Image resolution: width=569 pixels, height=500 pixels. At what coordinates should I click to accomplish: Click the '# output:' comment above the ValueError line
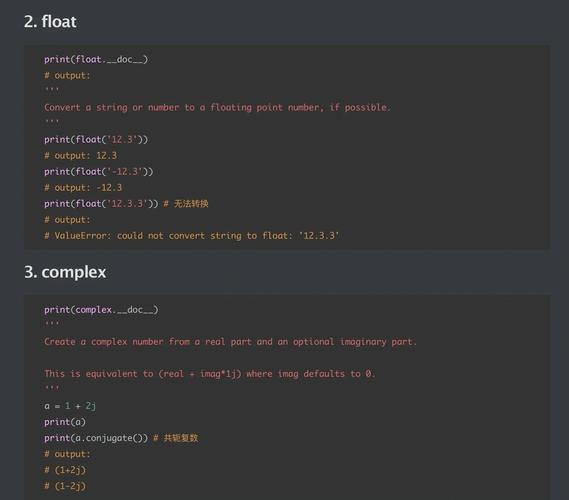[x=67, y=220]
